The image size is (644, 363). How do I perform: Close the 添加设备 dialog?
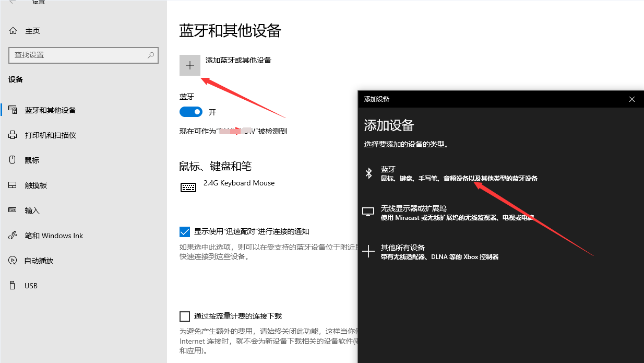click(631, 99)
